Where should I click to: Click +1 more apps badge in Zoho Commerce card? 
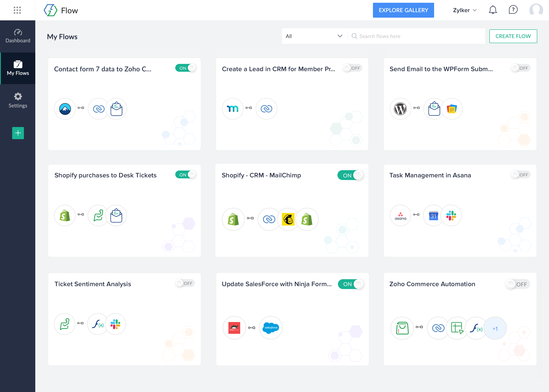[x=495, y=328]
